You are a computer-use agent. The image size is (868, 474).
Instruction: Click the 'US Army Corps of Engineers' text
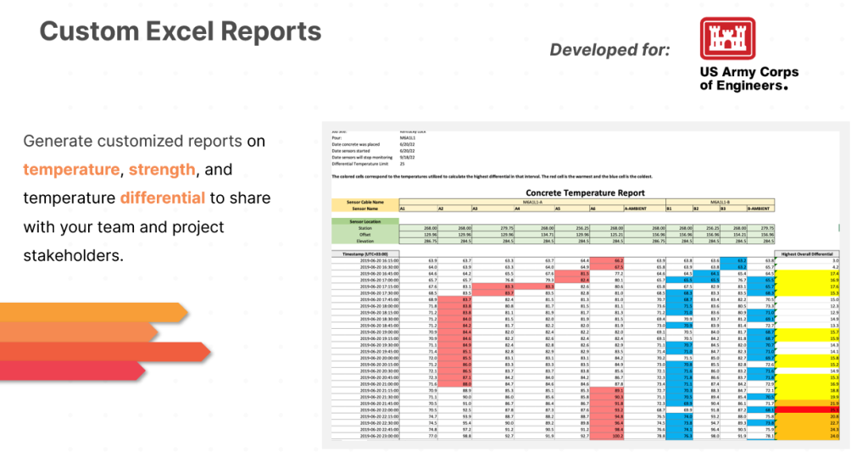(x=749, y=79)
